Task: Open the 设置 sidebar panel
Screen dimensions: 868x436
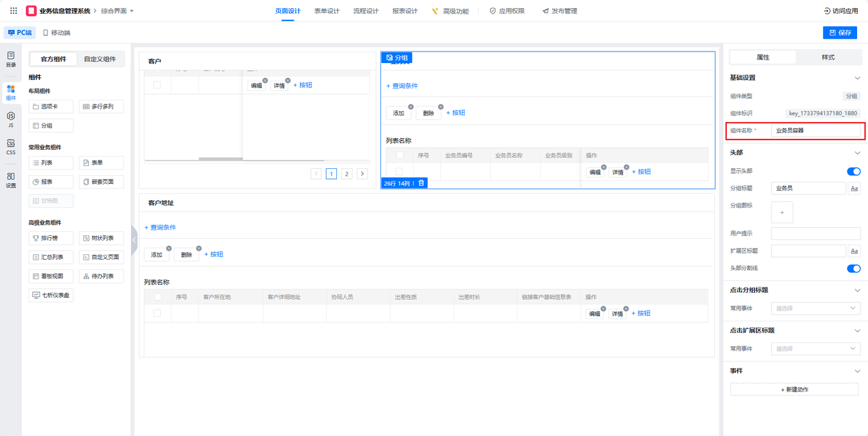Action: (11, 180)
